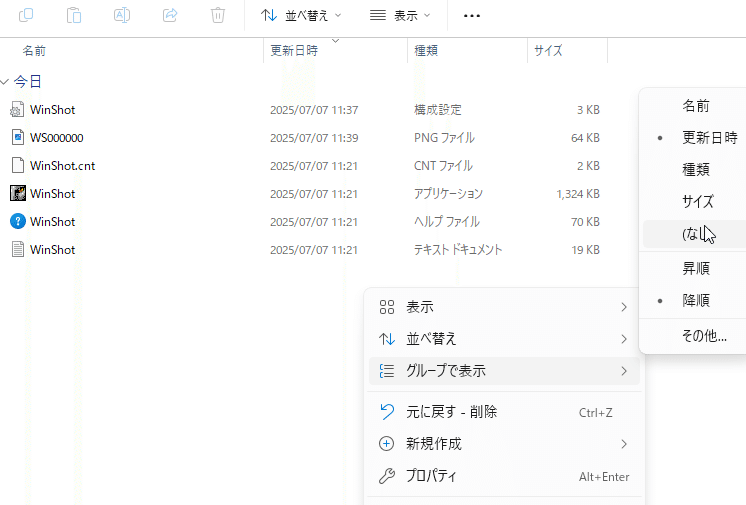Viewport: 746px width, 505px height.
Task: Click the type text テキスト ドキュメント
Action: click(x=458, y=250)
